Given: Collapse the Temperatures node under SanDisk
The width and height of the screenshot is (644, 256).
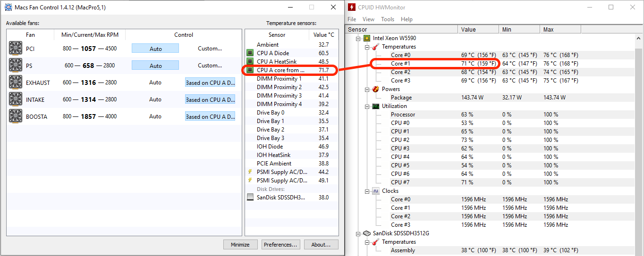Looking at the screenshot, I should pyautogui.click(x=367, y=242).
